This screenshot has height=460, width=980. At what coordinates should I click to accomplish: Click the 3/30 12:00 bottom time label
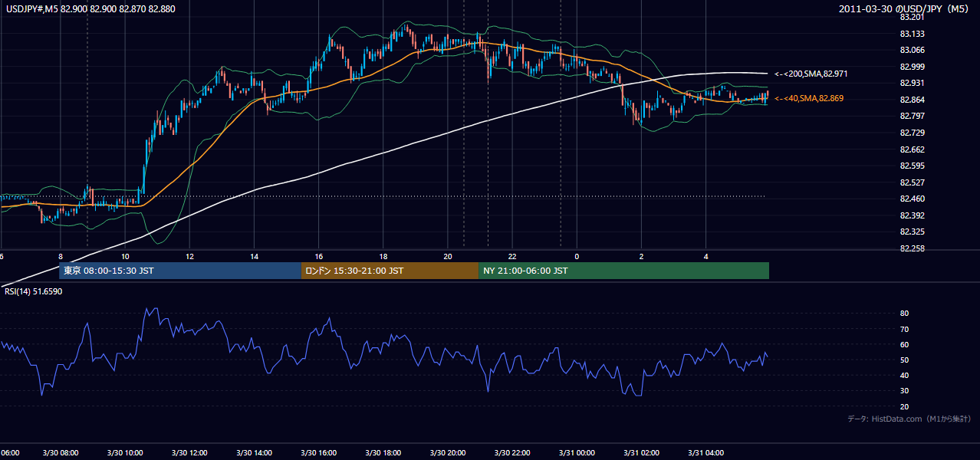[189, 452]
